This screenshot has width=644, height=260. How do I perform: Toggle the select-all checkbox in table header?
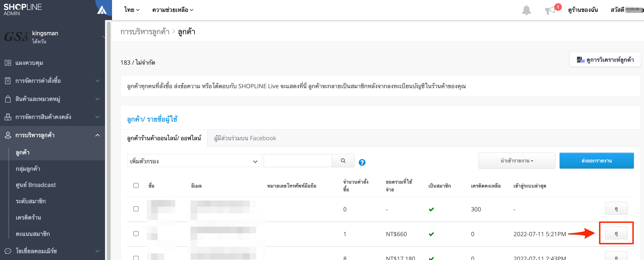(x=136, y=186)
